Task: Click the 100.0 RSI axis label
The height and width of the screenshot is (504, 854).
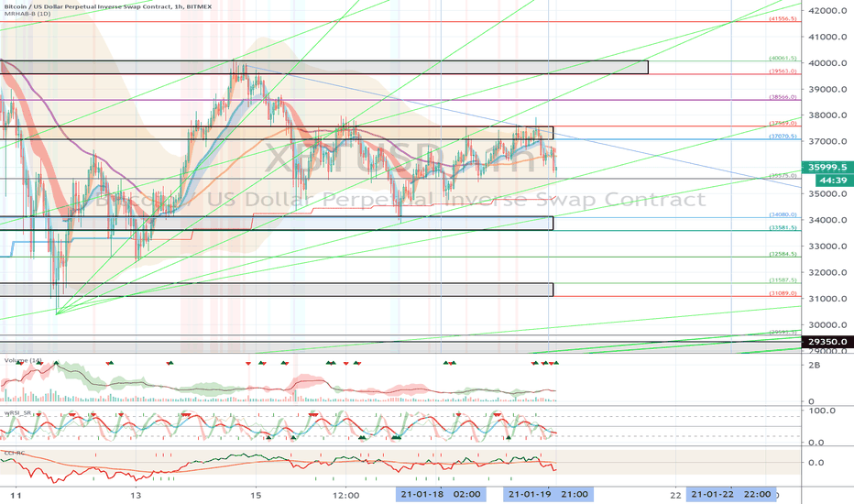Action: [x=822, y=411]
